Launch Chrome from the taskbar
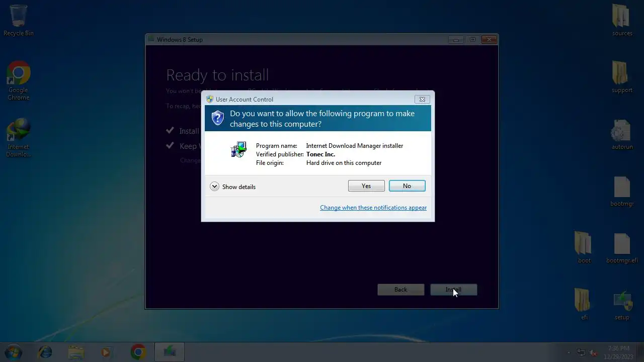644x362 pixels. click(138, 352)
